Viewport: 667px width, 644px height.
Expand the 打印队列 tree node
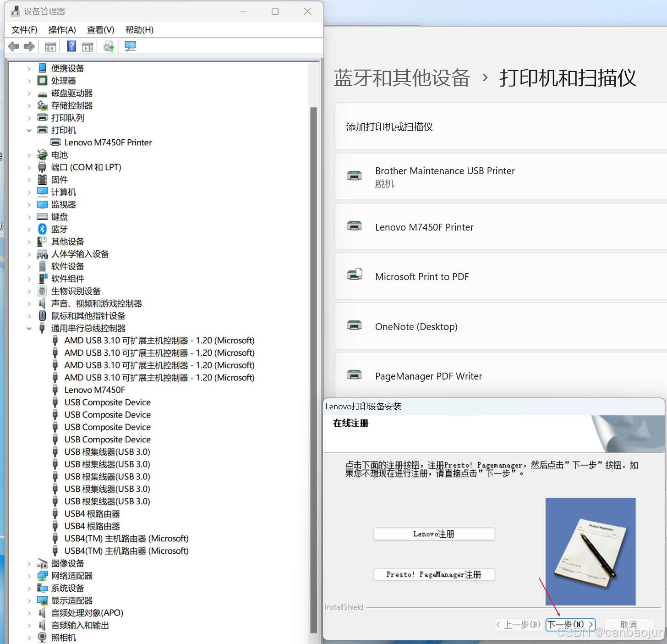[x=29, y=118]
